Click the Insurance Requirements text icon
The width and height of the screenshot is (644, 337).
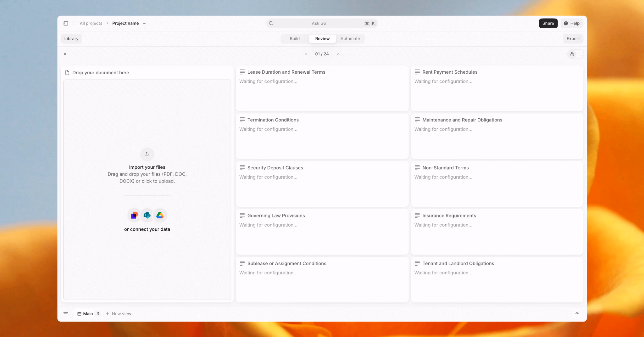point(417,216)
